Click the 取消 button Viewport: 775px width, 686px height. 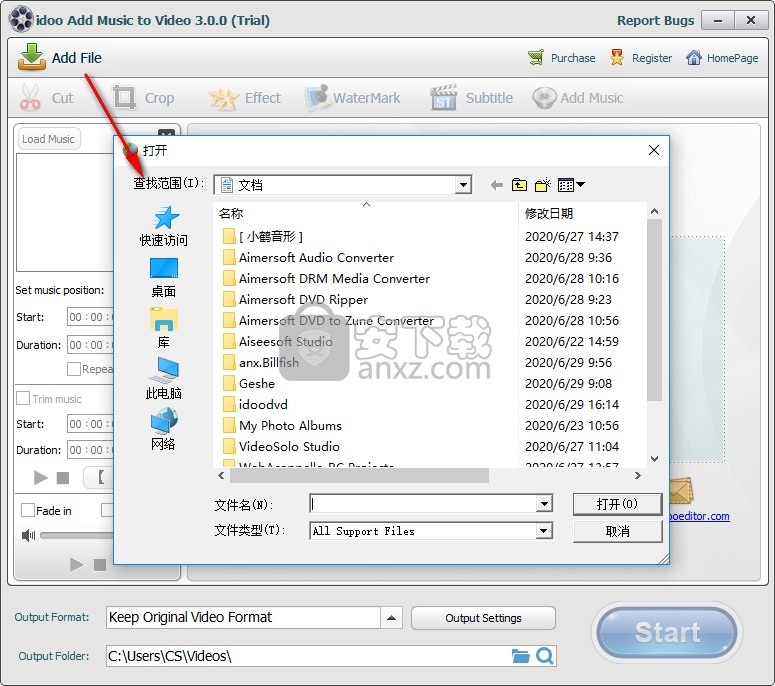coord(617,531)
